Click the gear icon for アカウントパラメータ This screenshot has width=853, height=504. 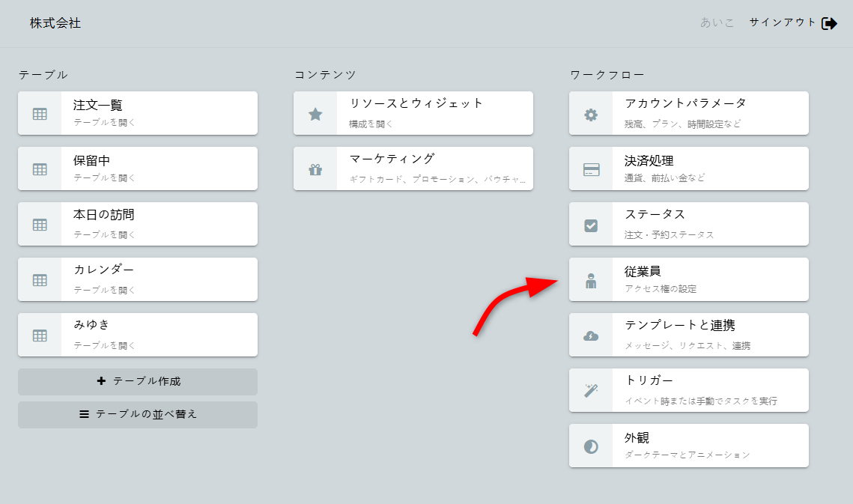coord(591,115)
